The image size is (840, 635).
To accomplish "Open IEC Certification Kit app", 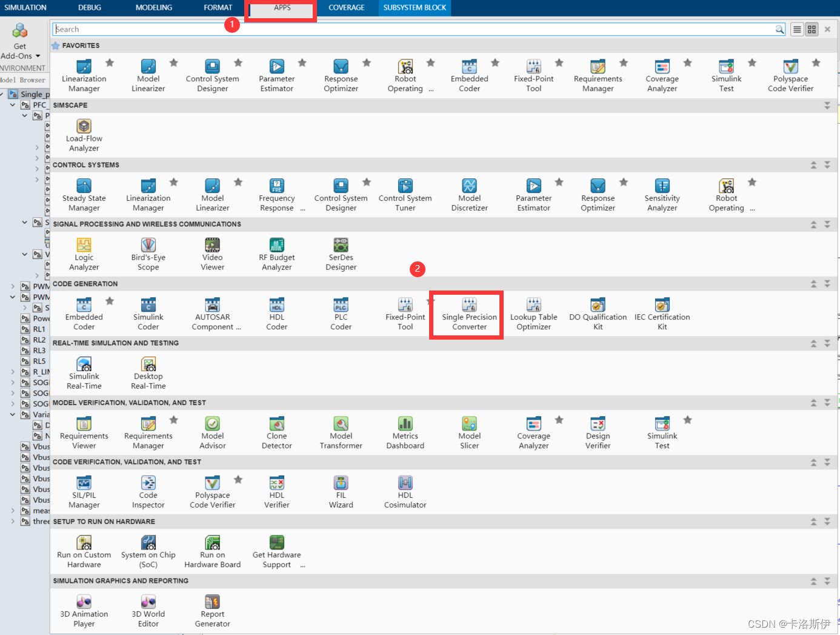I will coord(662,314).
